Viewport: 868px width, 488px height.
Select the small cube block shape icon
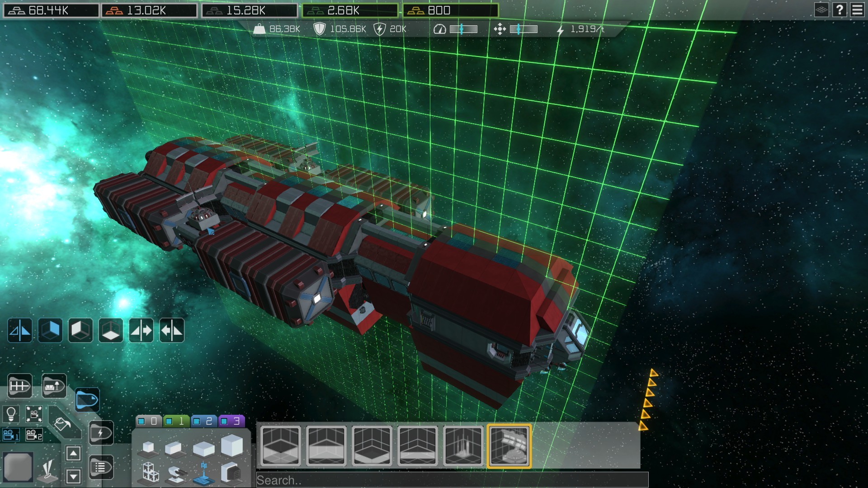[x=148, y=448]
